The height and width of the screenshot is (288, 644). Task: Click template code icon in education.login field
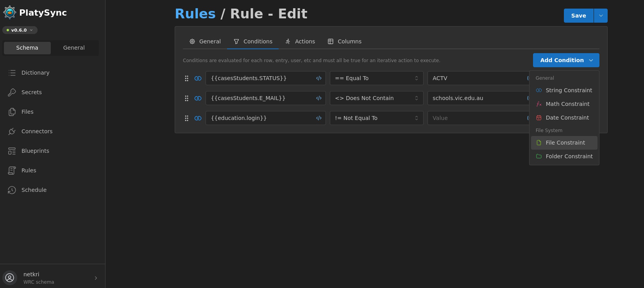(319, 118)
